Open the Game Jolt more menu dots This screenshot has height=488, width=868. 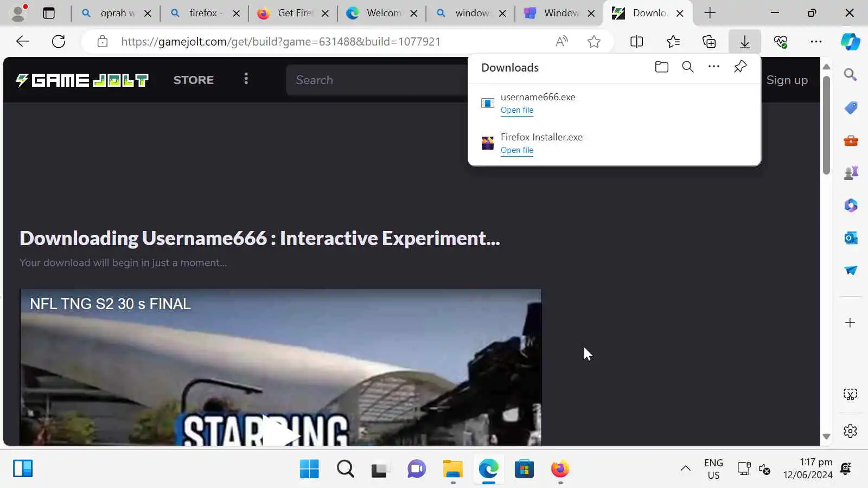[246, 79]
